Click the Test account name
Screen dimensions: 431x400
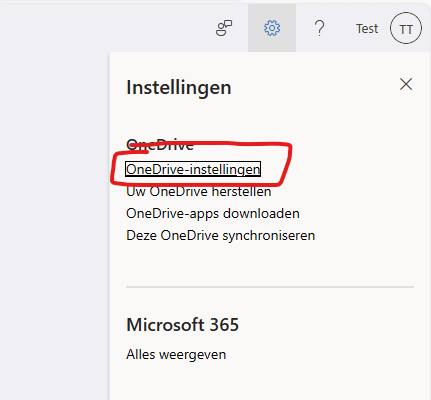(367, 29)
